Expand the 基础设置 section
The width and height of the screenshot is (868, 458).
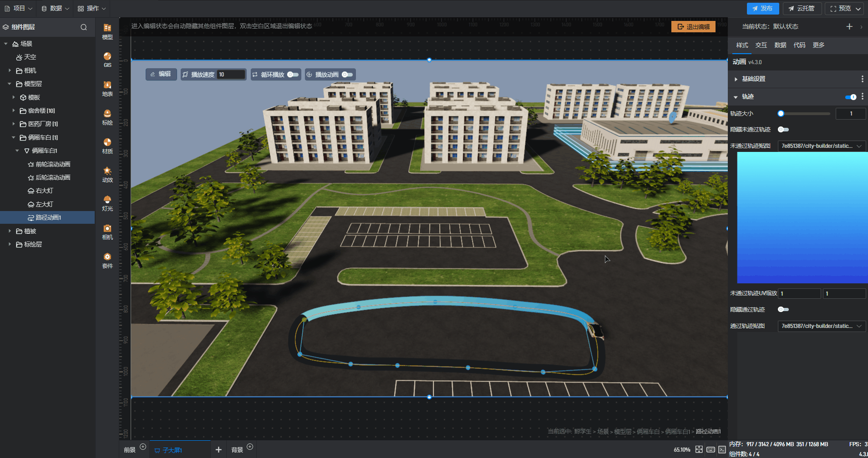coord(736,79)
